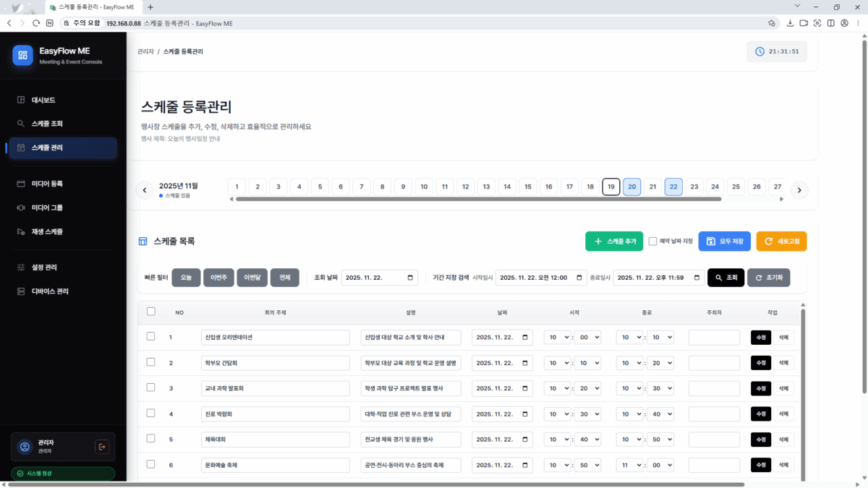Open the 관리자 breadcrumb link
This screenshot has width=868, height=488.
click(x=146, y=51)
